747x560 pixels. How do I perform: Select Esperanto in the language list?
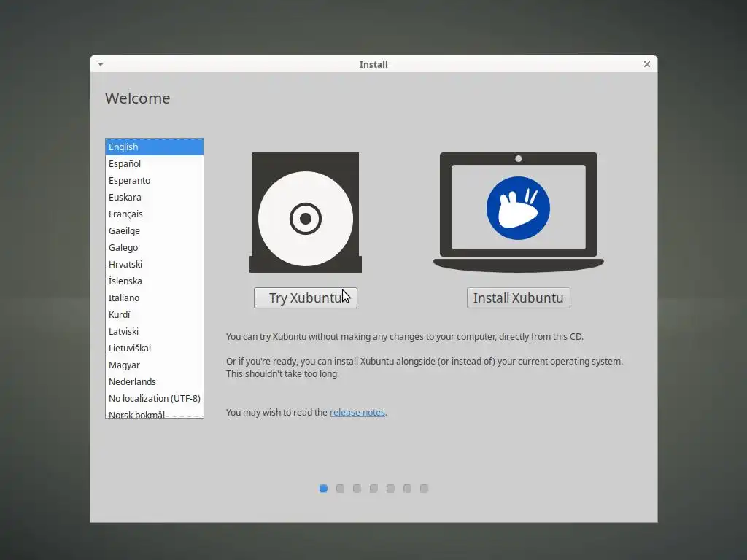tap(155, 181)
